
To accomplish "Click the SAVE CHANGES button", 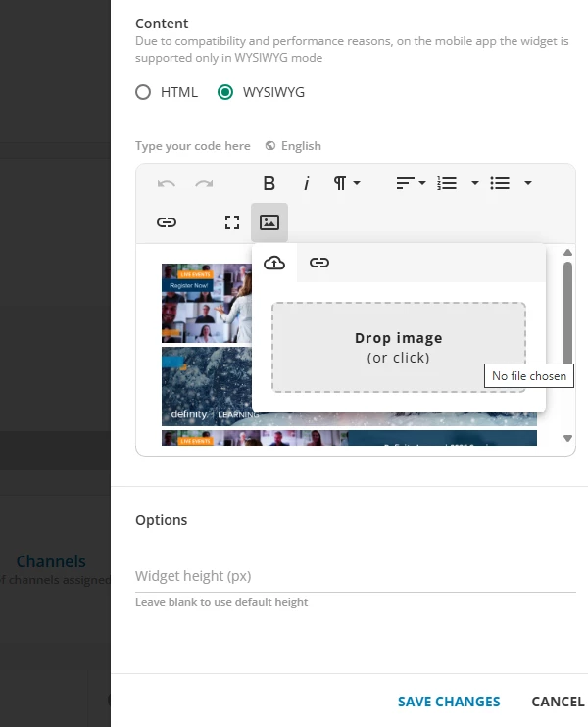I will click(449, 702).
